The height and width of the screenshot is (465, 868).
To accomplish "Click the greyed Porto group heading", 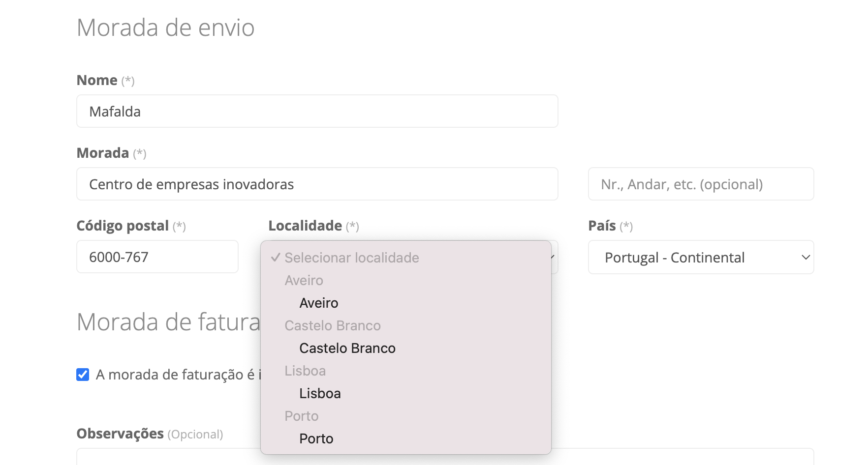I will pyautogui.click(x=301, y=416).
